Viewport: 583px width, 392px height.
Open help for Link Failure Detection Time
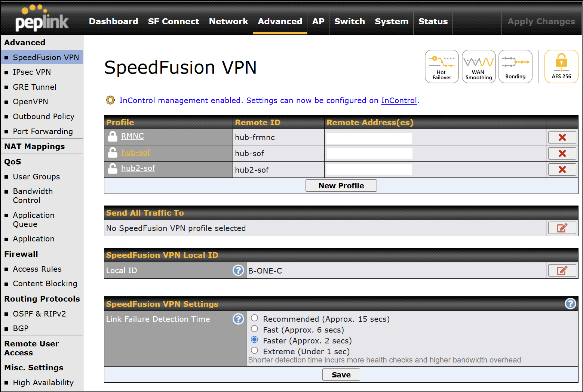238,319
